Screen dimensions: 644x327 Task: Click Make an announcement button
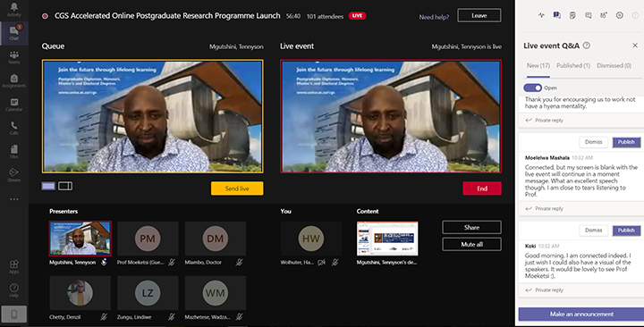(581, 314)
